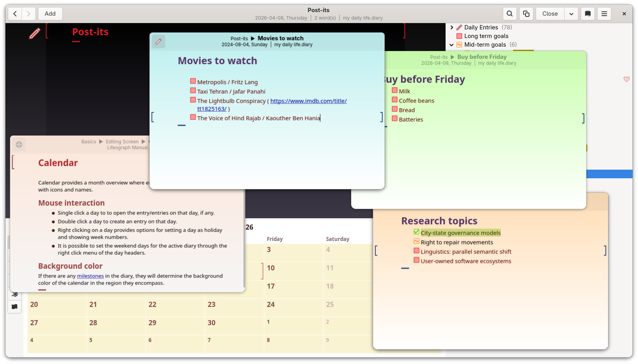Click the partially hidden icon above the flag icon
638x364 pixels.
pos(14,294)
